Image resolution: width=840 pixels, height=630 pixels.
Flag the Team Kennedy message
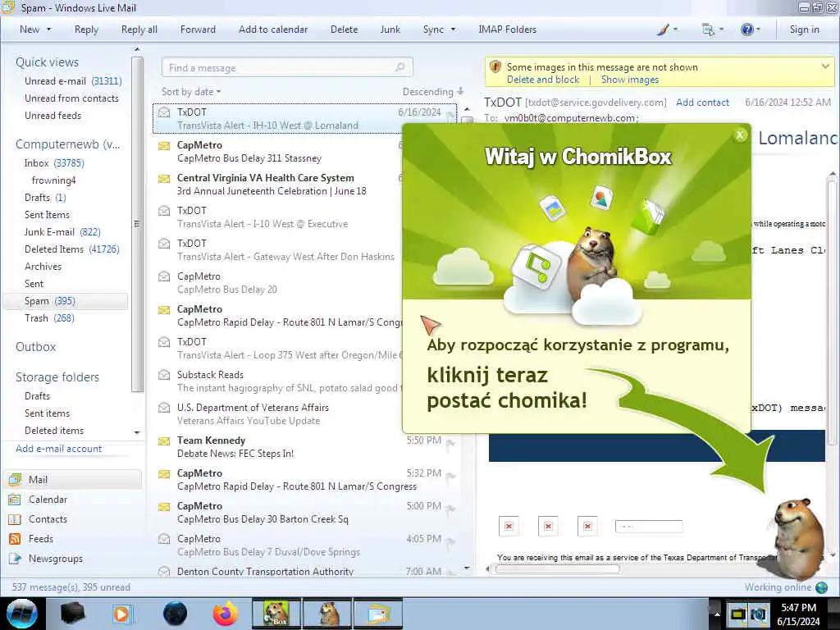[x=450, y=443]
